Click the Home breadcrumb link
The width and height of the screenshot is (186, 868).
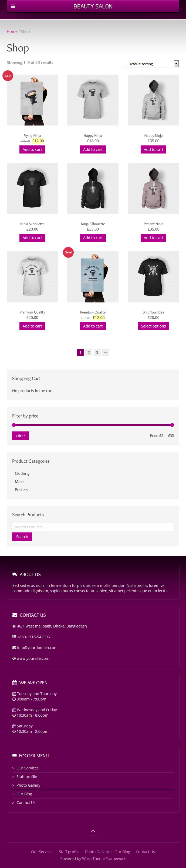(12, 31)
